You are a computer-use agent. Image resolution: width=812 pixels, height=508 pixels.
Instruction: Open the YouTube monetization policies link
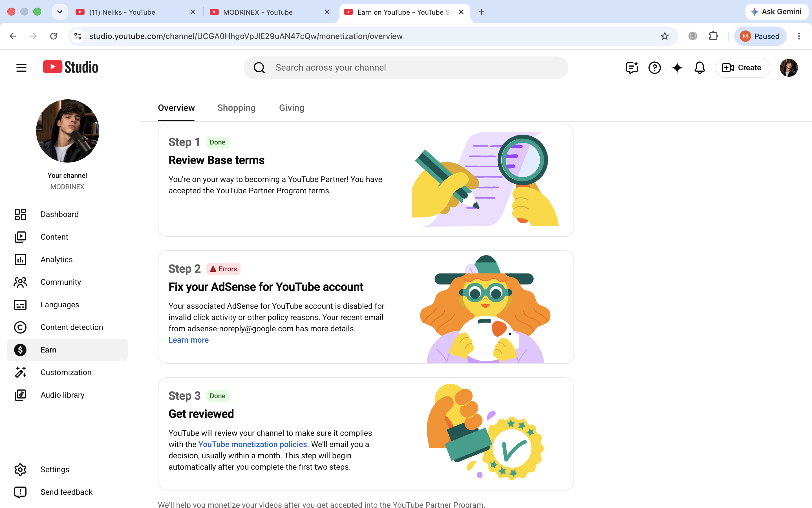point(253,444)
